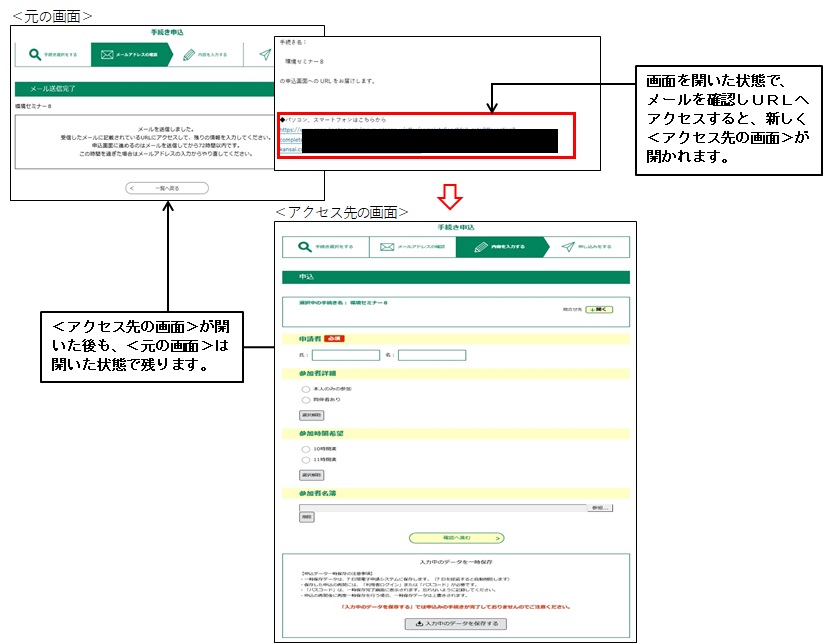The width and height of the screenshot is (823, 643).
Task: Click the 氏 surname input field
Action: 345,355
